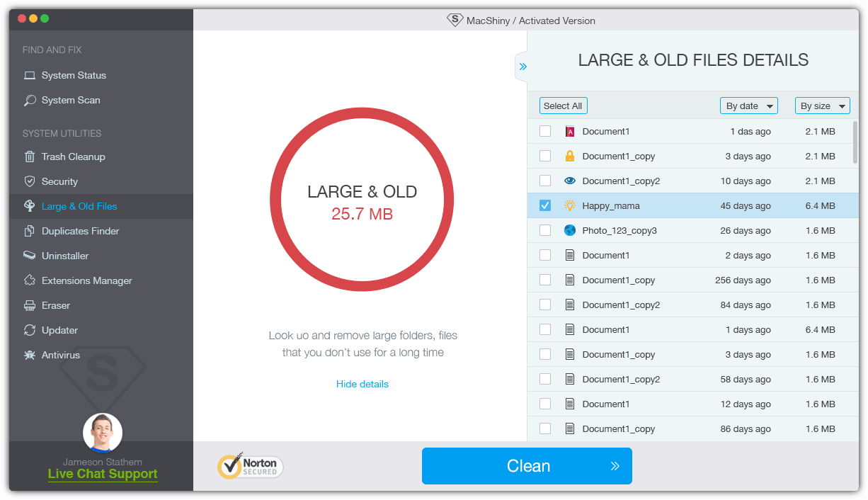Viewport: 868px width, 500px height.
Task: Click the file list scrollbar
Action: tap(855, 143)
